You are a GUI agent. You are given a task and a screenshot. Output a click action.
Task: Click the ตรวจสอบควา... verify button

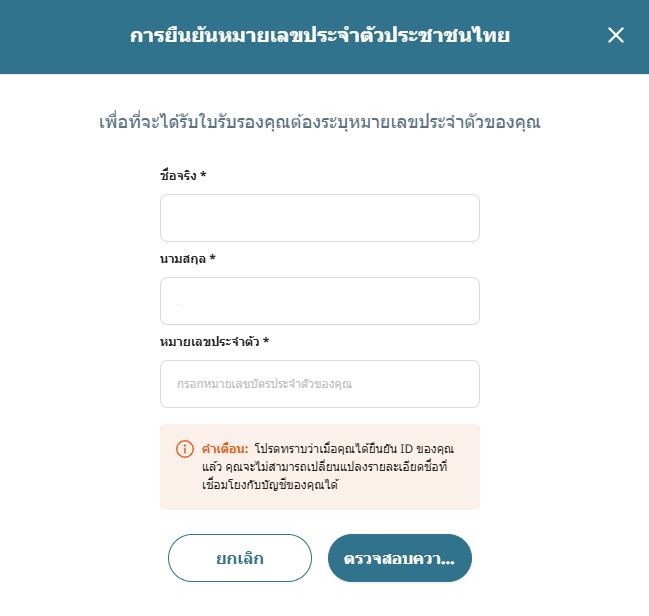point(399,558)
